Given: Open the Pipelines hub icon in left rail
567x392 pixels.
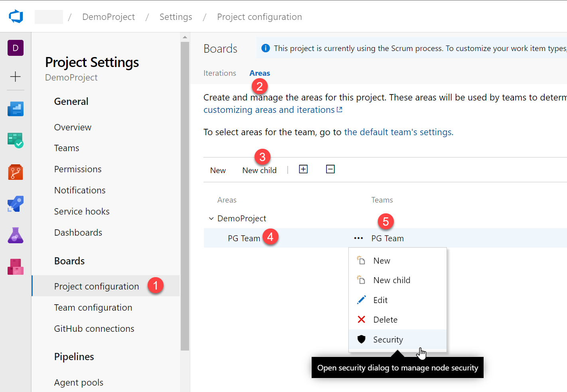Looking at the screenshot, I should [16, 204].
